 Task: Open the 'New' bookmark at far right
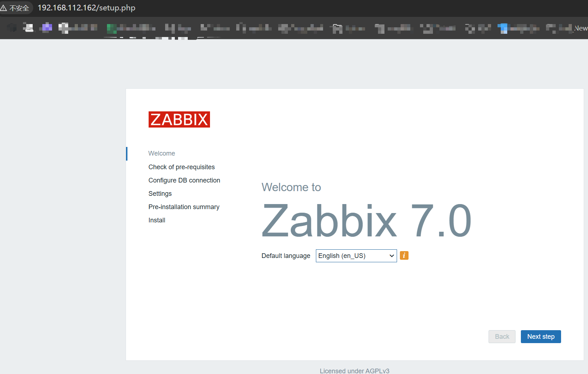580,28
